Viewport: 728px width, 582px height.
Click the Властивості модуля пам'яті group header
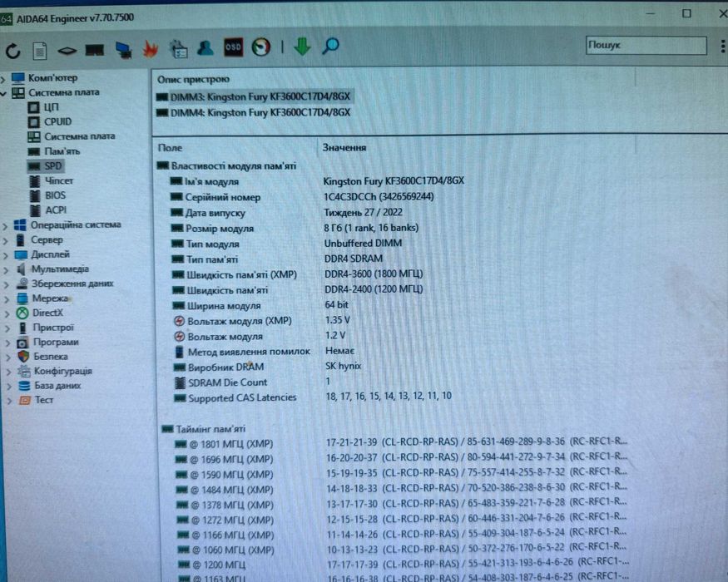pyautogui.click(x=226, y=165)
